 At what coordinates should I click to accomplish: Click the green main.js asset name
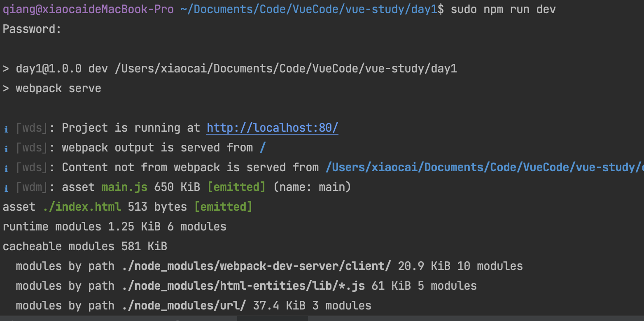pos(124,187)
